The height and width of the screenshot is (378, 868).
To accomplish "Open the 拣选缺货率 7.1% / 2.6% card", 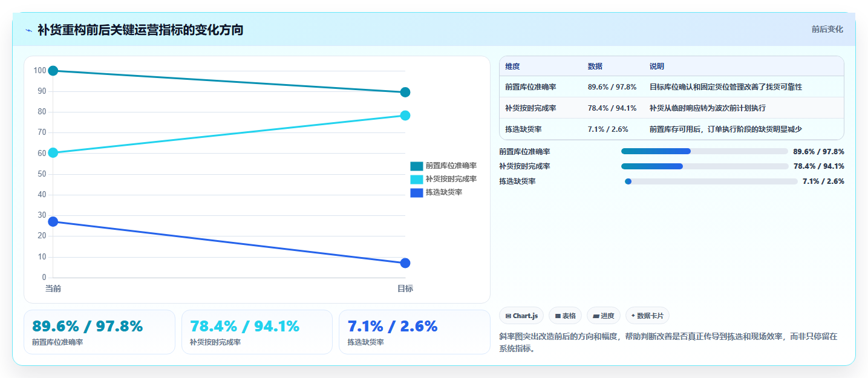I will (x=414, y=332).
